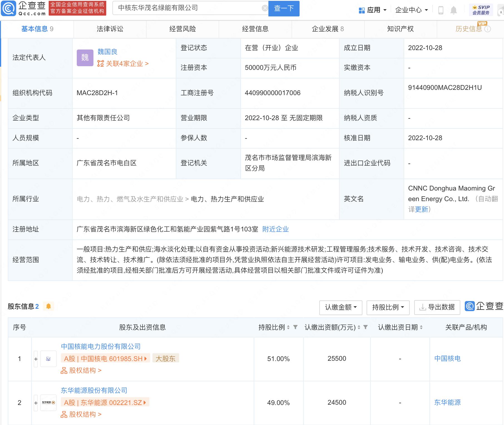The image size is (504, 425).
Task: Click the 魏 avatar of the legal representative
Action: coord(85,58)
